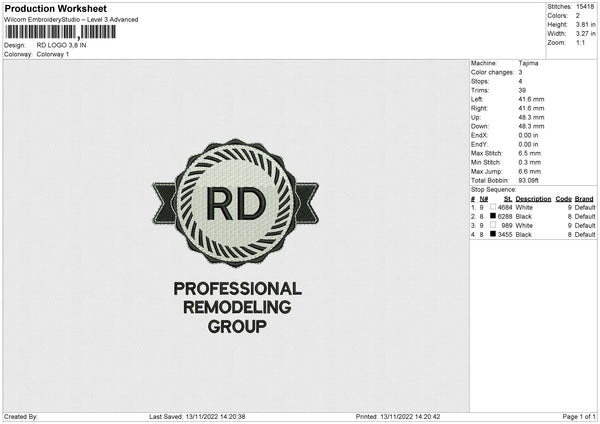Select the Zoom value 1:1
The width and height of the screenshot is (600, 424).
[x=580, y=42]
